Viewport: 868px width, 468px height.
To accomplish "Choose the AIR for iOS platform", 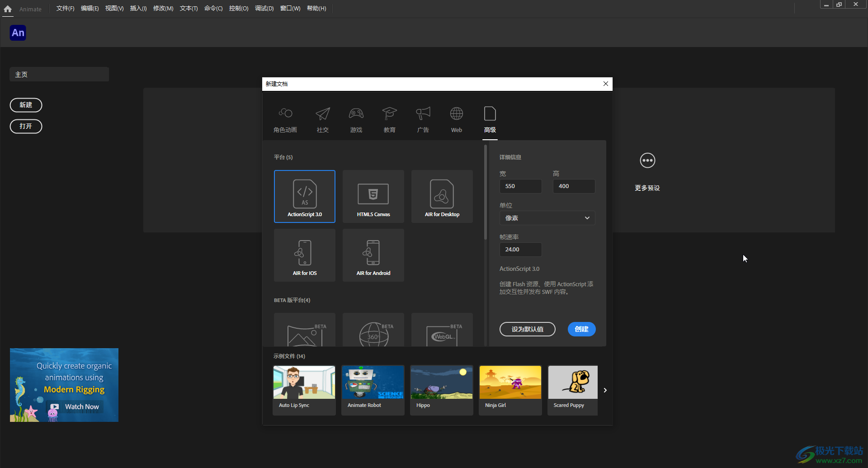I will tap(305, 255).
